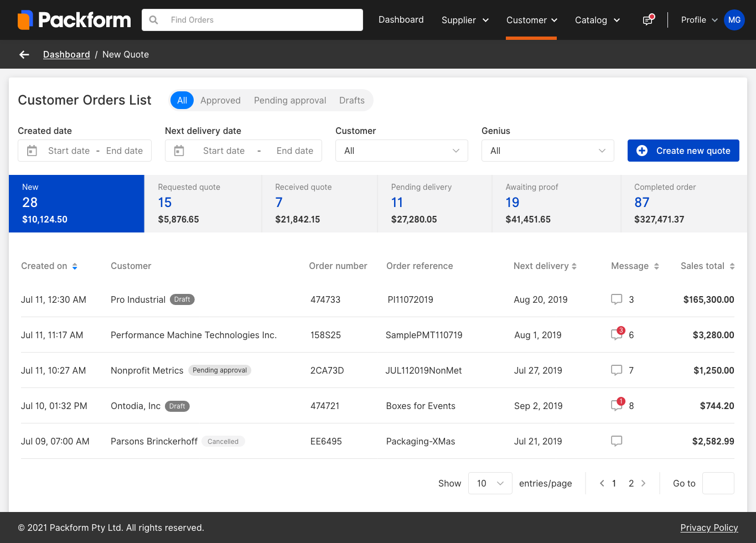
Task: Click the search magnifier icon
Action: point(154,20)
